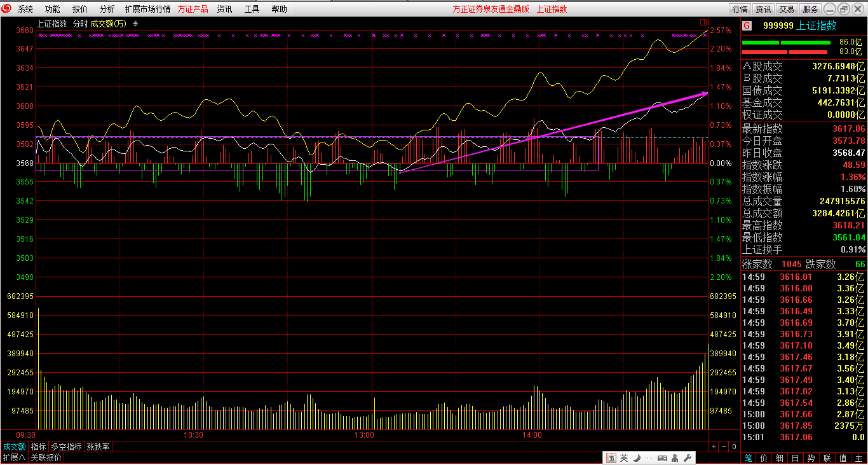868x465 pixels.
Task: Toggle the 英 language mode in IME bar
Action: point(624,458)
